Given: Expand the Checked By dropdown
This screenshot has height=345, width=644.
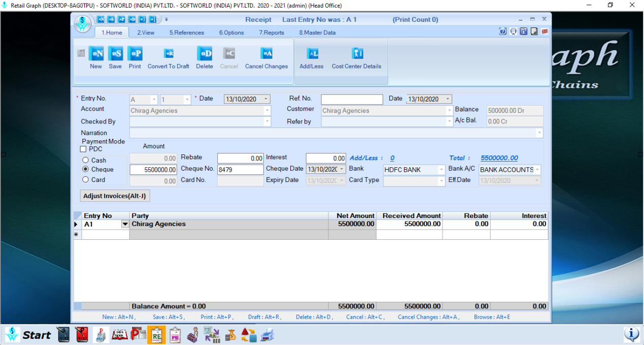Looking at the screenshot, I should (x=267, y=121).
